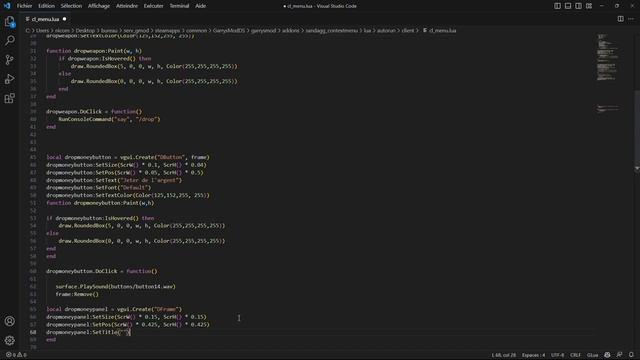This screenshot has height=360, width=640.
Task: Open the Run and Debug view
Action: 9,79
